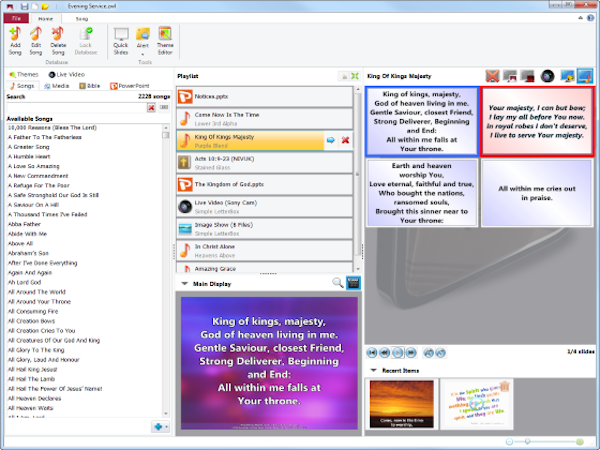Select 'The Kingdom of God.pptx' playlist item

click(264, 184)
